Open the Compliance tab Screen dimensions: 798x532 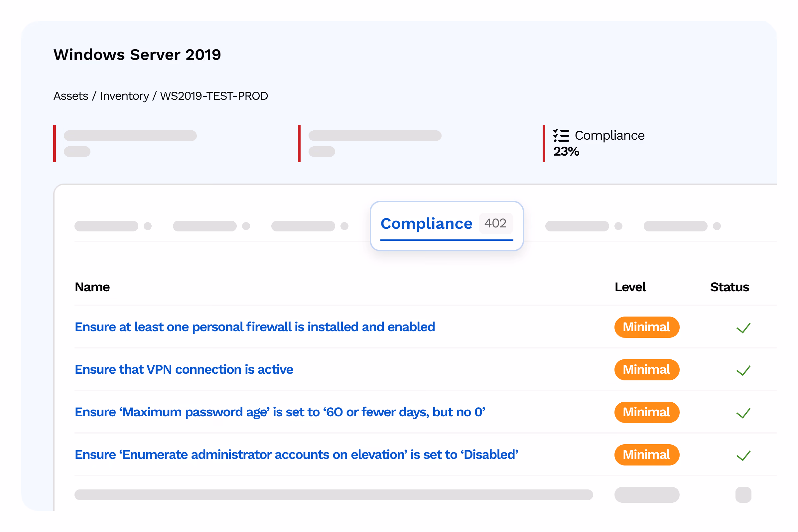447,226
